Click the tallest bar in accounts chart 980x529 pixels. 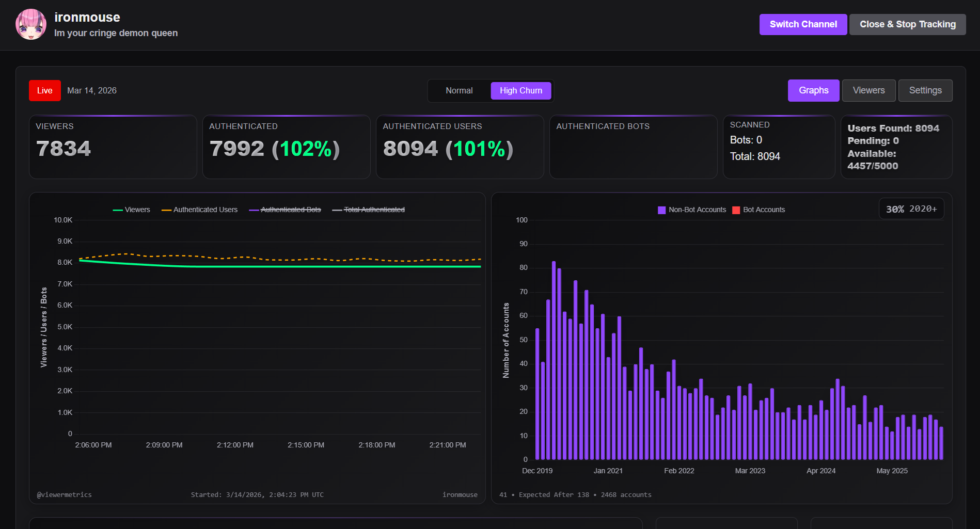pyautogui.click(x=554, y=361)
